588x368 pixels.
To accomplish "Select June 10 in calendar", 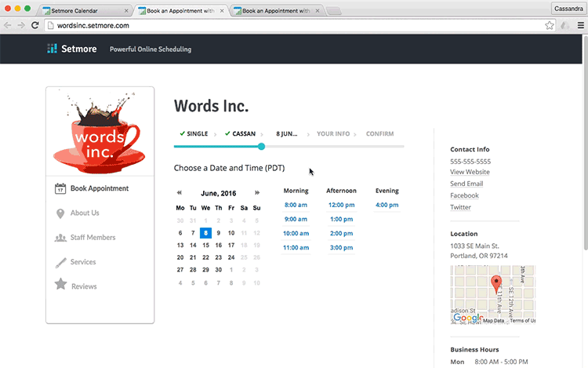I will point(231,233).
